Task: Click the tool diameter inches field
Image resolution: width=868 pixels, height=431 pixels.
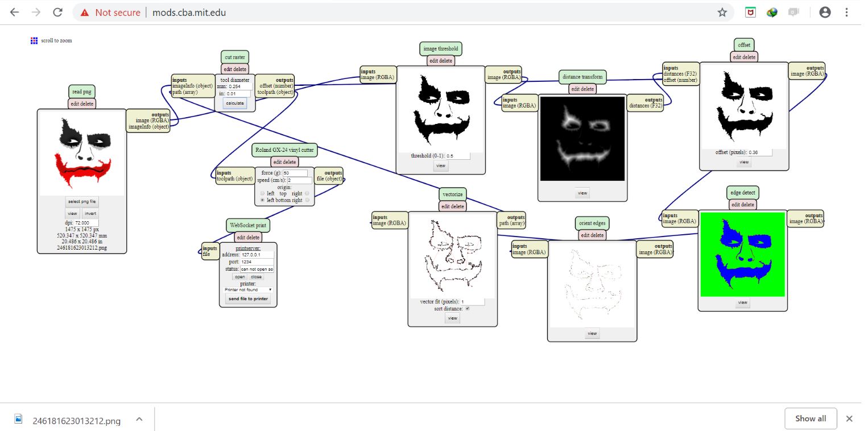Action: point(238,93)
